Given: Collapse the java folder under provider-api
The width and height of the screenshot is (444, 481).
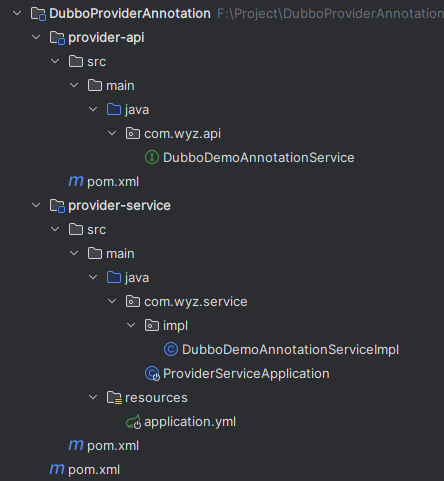Looking at the screenshot, I should click(x=93, y=109).
